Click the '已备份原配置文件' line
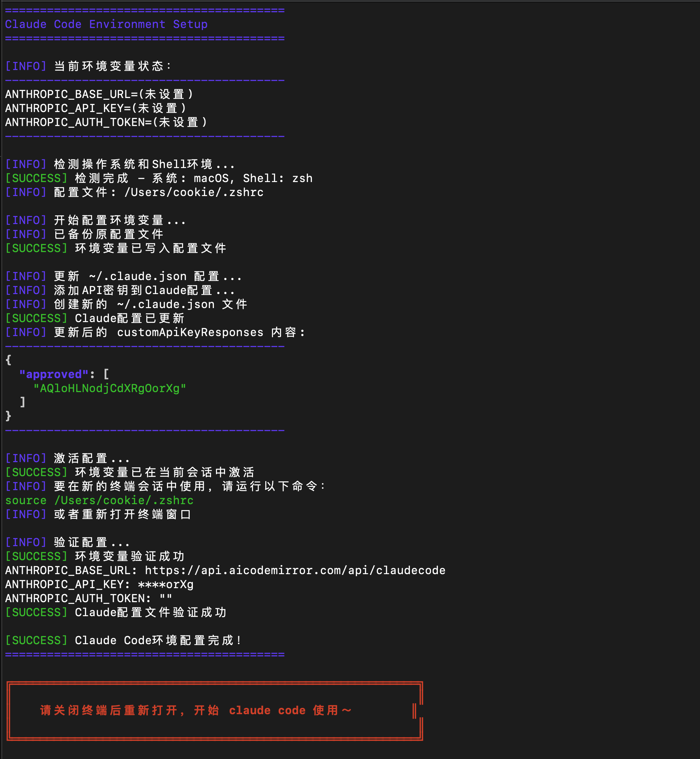This screenshot has height=759, width=700. [x=84, y=234]
